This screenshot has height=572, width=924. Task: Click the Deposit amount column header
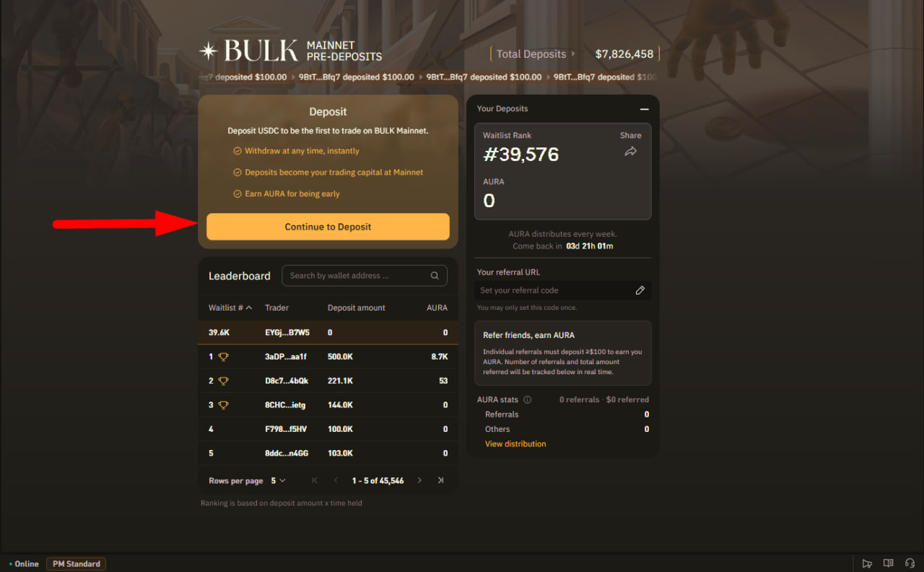point(357,308)
